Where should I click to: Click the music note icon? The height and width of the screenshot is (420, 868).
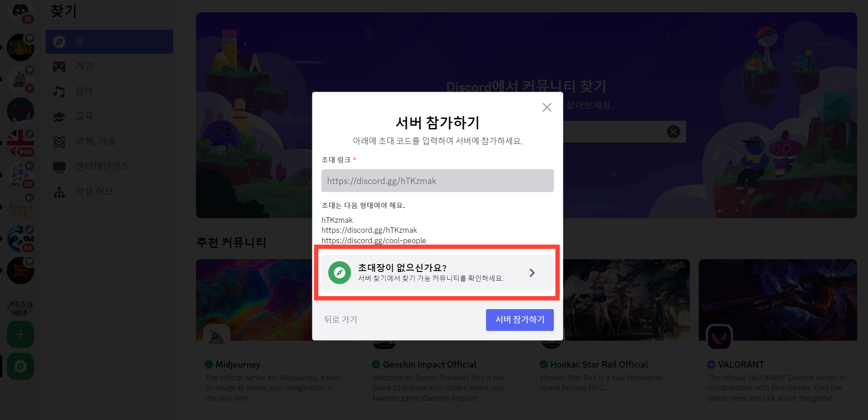[59, 92]
